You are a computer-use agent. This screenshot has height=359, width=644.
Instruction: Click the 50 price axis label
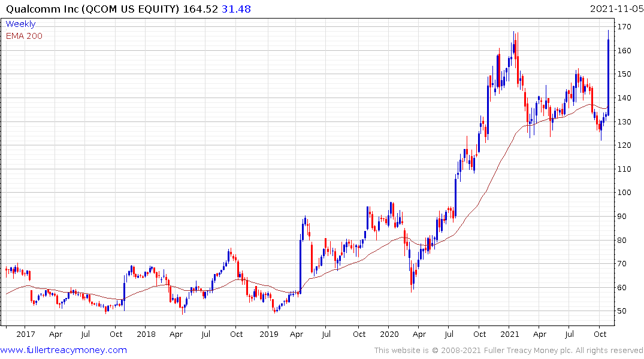(622, 311)
